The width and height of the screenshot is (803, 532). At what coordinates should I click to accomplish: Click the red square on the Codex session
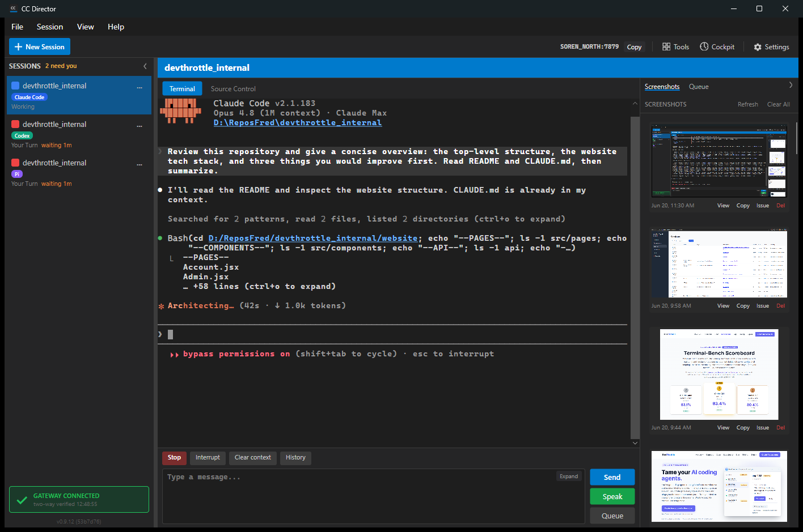pos(15,124)
